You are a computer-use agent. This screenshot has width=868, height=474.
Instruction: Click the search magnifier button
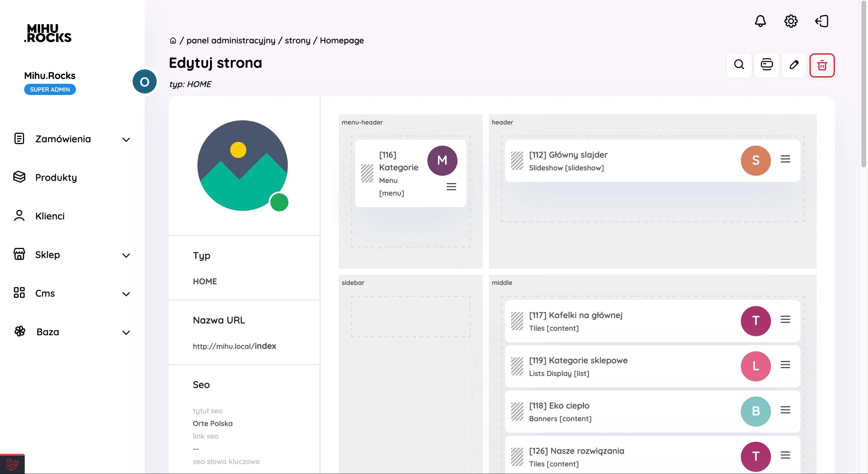[739, 65]
